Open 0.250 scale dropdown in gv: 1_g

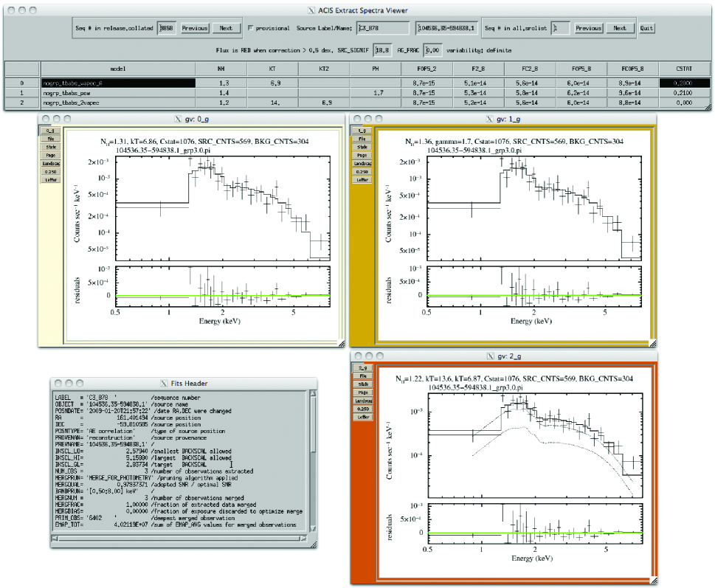362,171
